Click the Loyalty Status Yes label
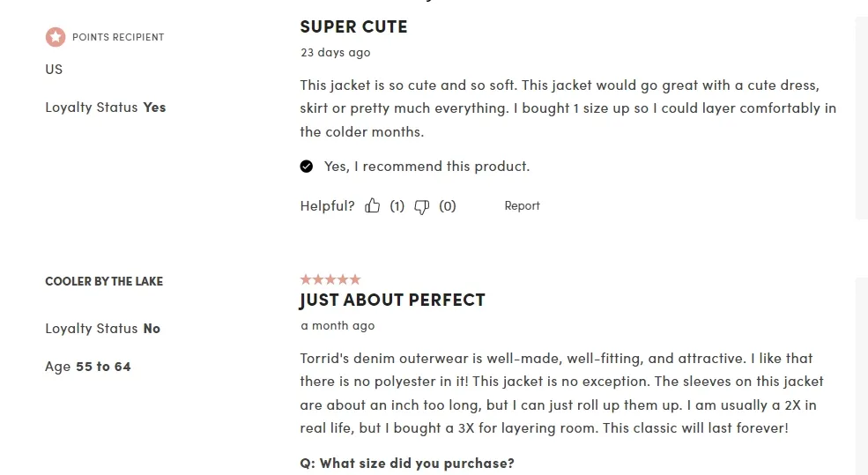The image size is (868, 475). coord(106,108)
